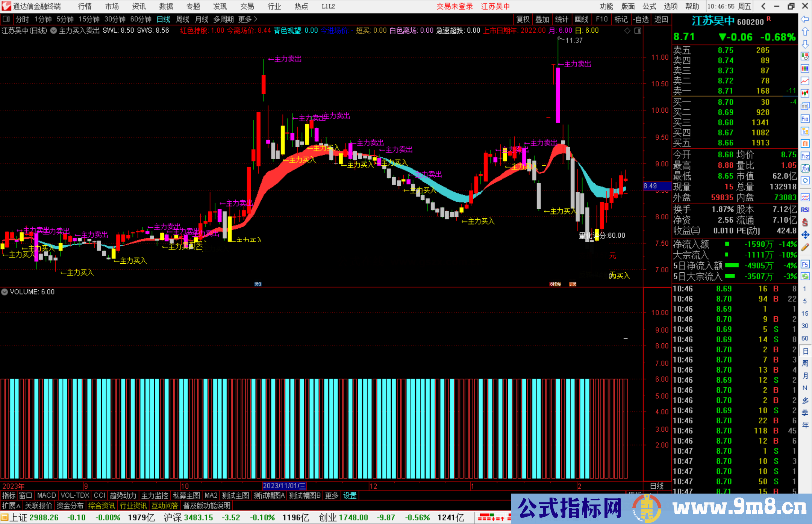Click the diamond icon at chart top-right
812x524 pixels.
pyautogui.click(x=627, y=31)
